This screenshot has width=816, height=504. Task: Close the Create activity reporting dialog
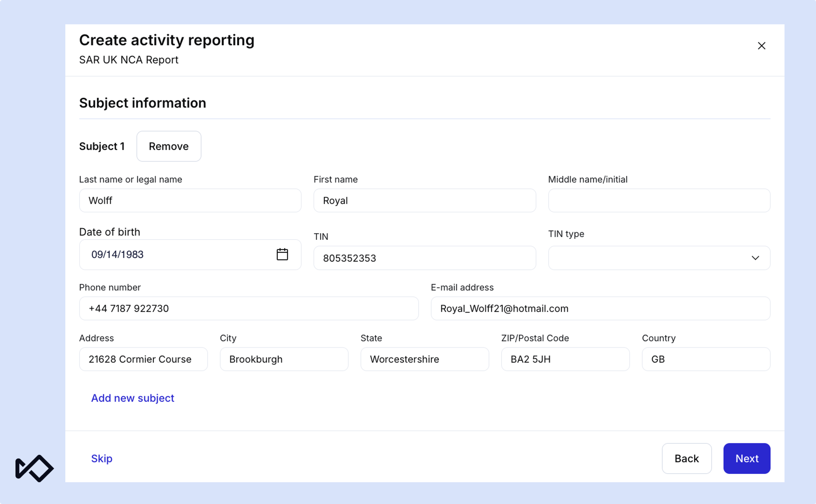click(x=761, y=46)
